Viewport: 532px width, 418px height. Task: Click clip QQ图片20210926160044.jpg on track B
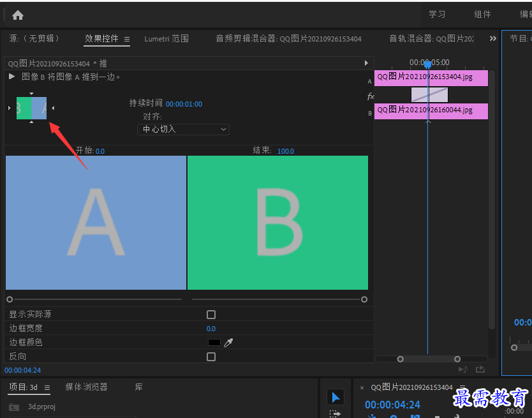[x=431, y=111]
